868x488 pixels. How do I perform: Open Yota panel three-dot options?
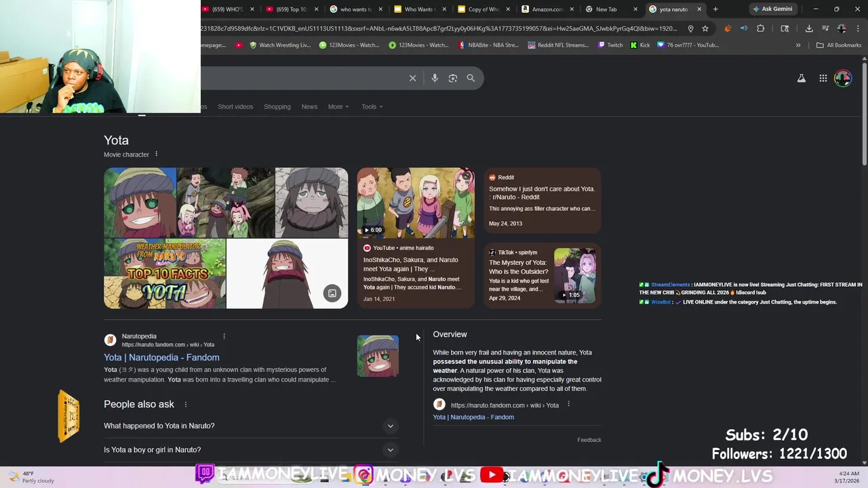point(156,154)
